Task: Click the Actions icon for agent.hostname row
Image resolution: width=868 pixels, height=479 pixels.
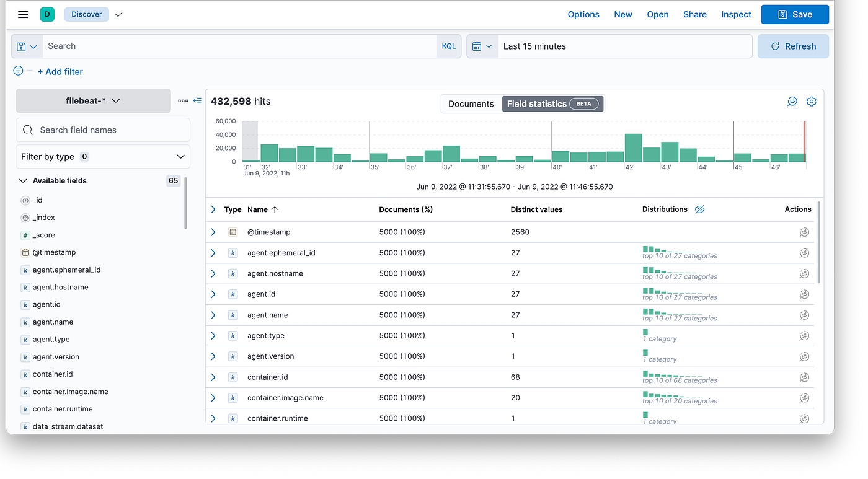Action: point(804,273)
